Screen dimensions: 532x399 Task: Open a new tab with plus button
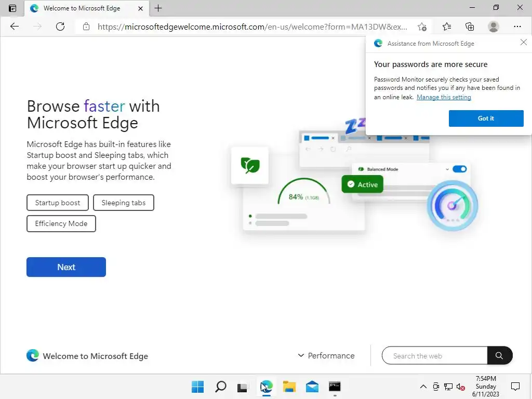click(x=158, y=8)
